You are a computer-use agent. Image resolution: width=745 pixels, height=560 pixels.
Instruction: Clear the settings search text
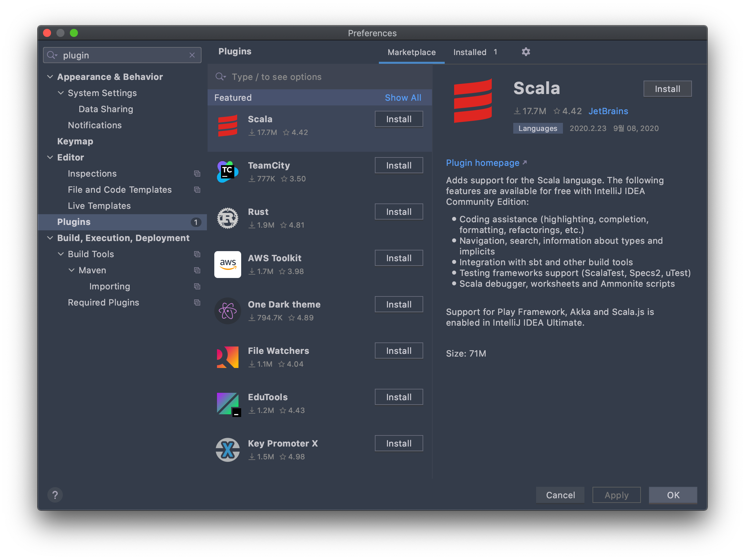coord(192,55)
